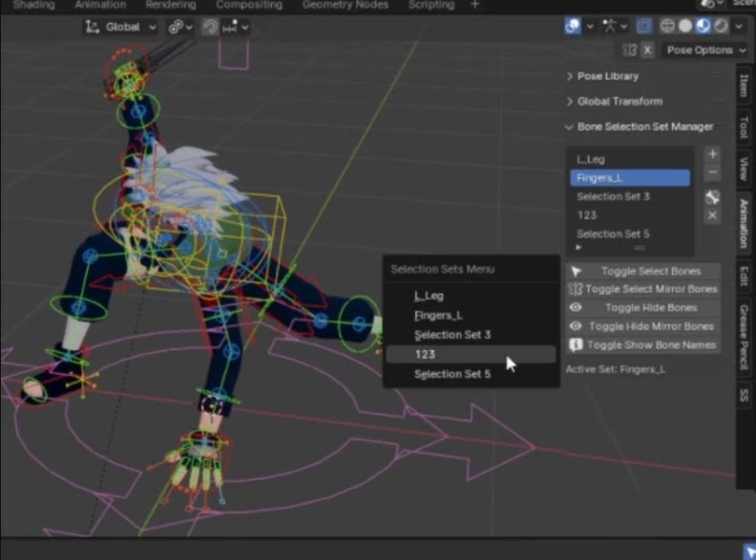This screenshot has height=560, width=756.
Task: Open the SS sidebar tab
Action: [745, 395]
